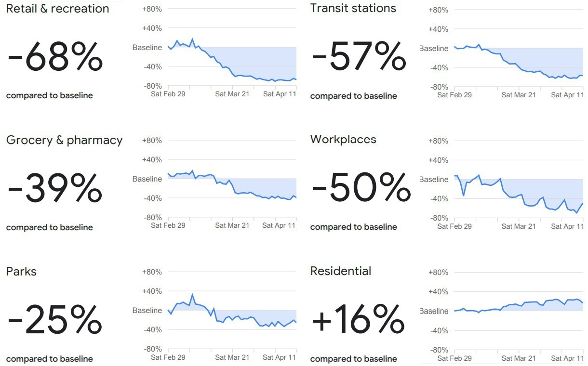Screen dimensions: 588x366
Task: Click the Residential heading
Action: (341, 271)
